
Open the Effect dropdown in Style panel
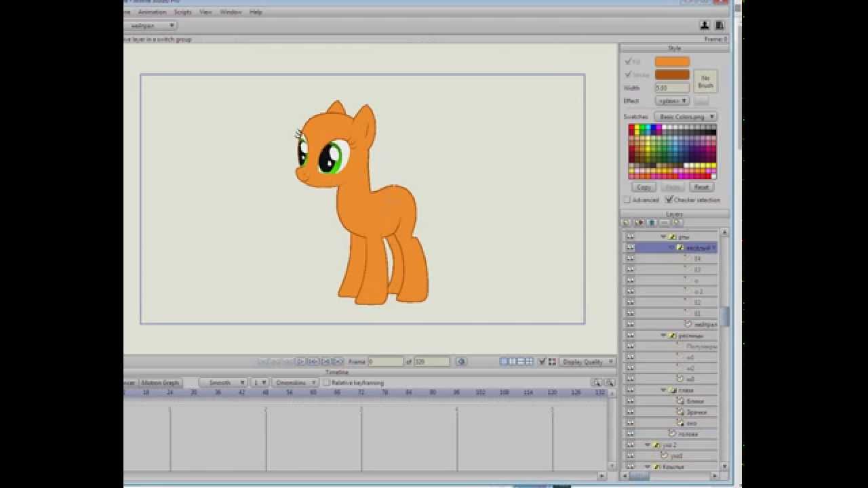tap(672, 101)
